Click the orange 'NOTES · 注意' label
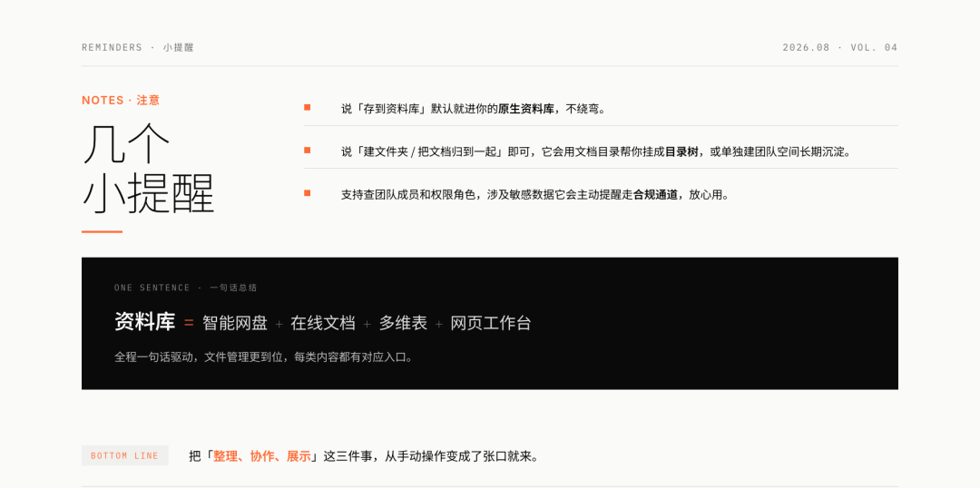 121,100
